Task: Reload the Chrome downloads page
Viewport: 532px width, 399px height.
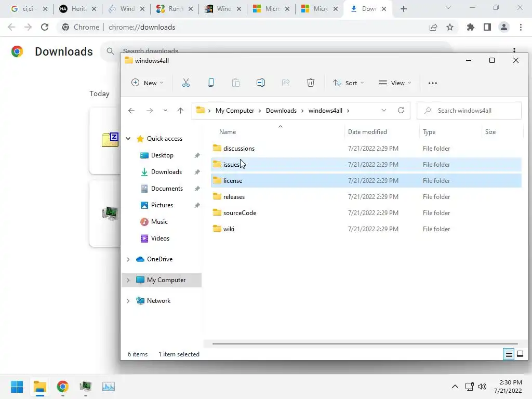Action: click(45, 27)
